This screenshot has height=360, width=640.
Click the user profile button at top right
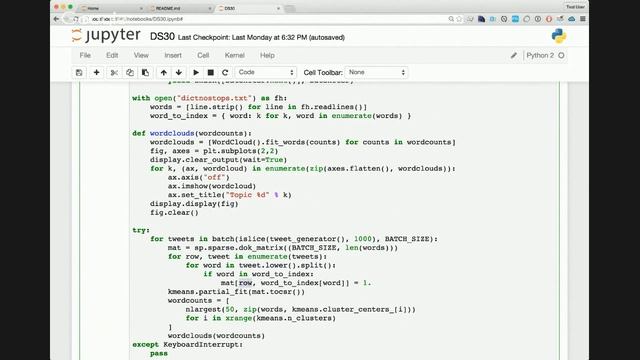pyautogui.click(x=576, y=7)
